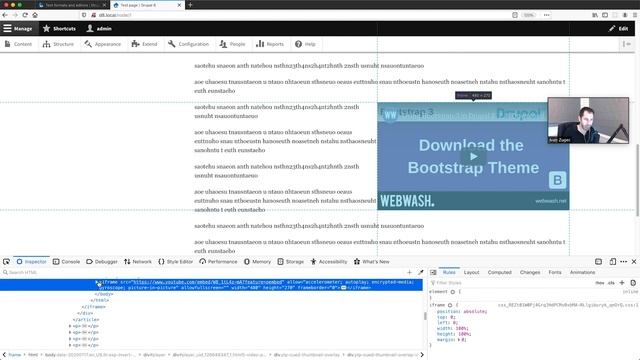Click the Webwash channel avatar on video
The height and width of the screenshot is (360, 640).
click(x=390, y=115)
